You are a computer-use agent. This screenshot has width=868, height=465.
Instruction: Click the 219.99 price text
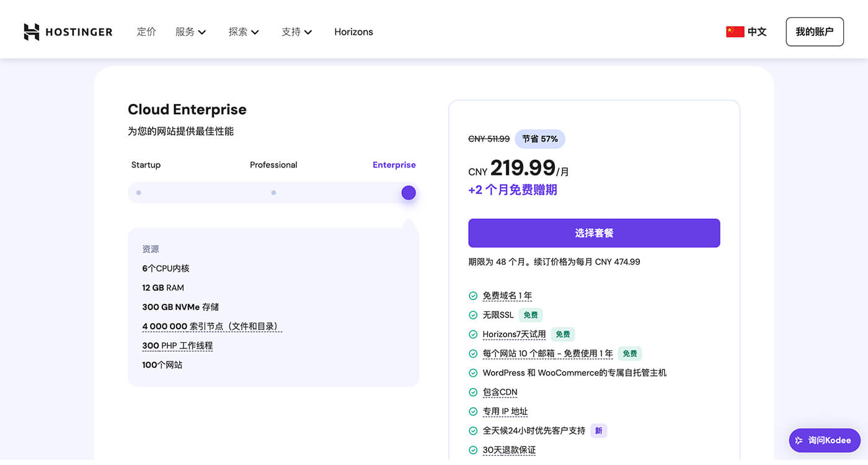[523, 167]
